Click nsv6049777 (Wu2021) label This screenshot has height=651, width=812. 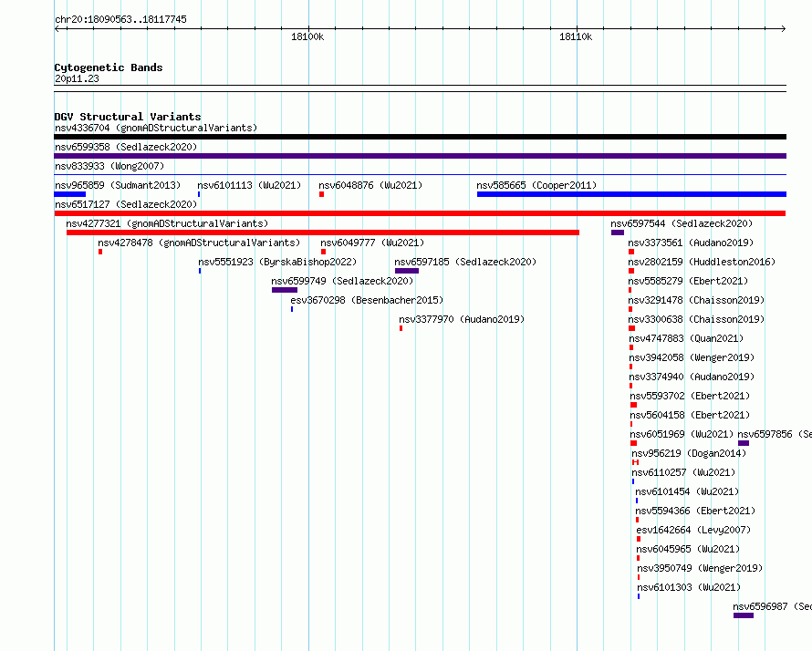372,243
